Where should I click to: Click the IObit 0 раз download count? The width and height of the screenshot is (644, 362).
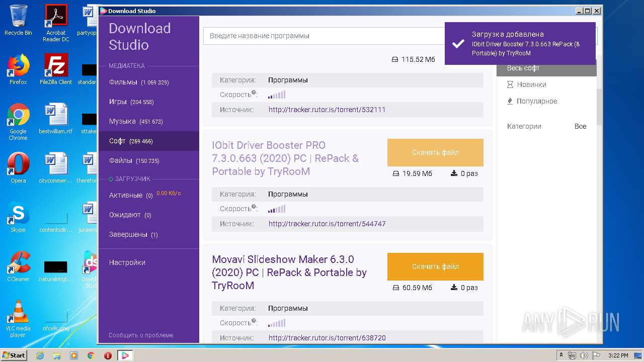[464, 173]
